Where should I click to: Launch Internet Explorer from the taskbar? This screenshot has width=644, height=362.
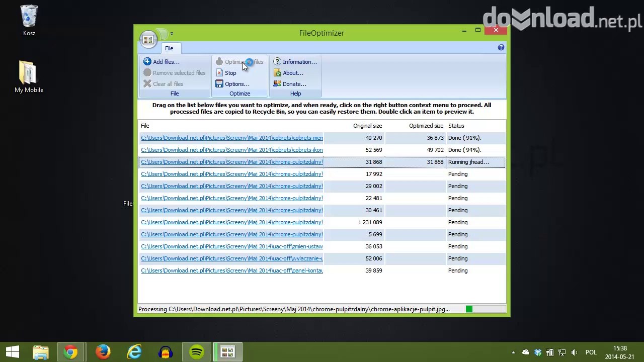(134, 352)
